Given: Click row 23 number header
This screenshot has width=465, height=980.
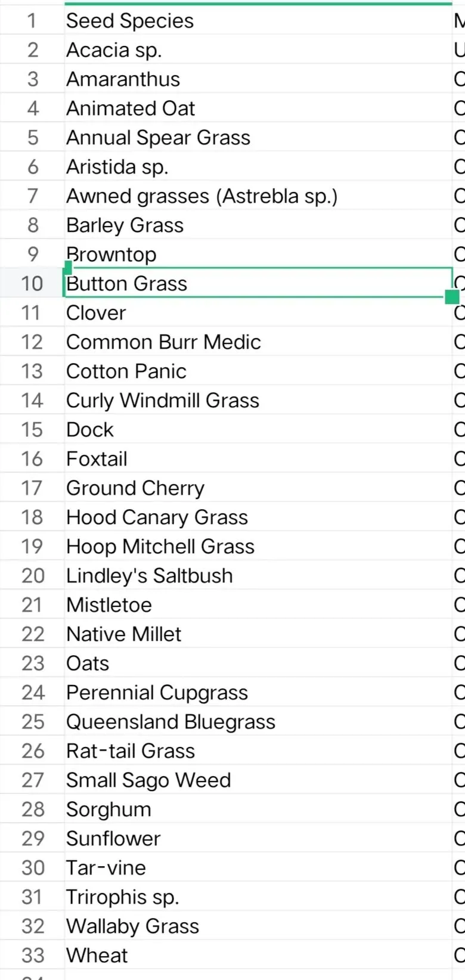Looking at the screenshot, I should coord(32,663).
